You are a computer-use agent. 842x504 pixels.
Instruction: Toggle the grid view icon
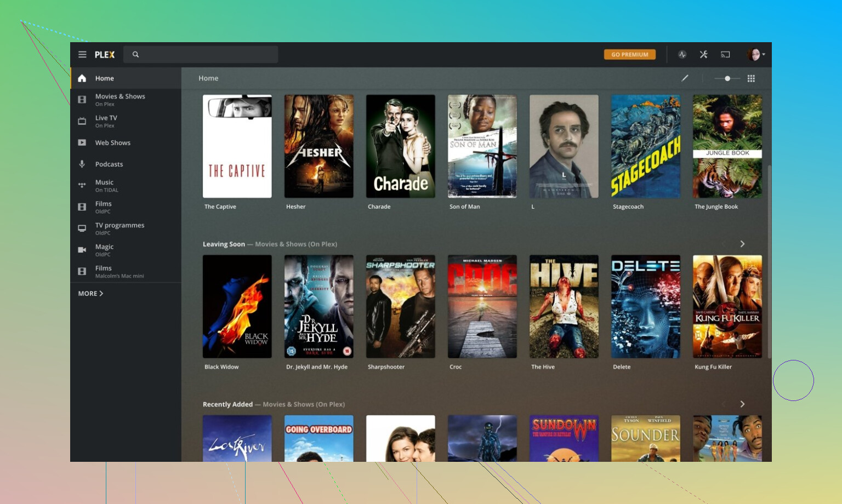tap(751, 78)
